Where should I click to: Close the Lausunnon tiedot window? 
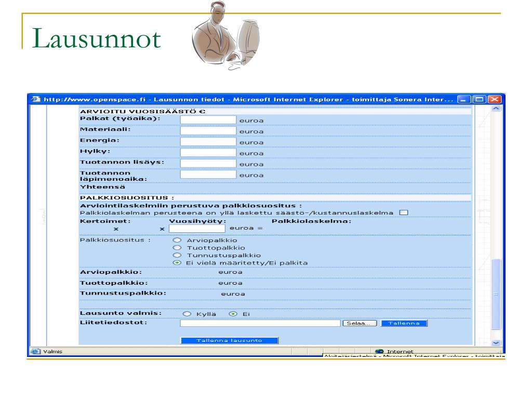coord(495,99)
